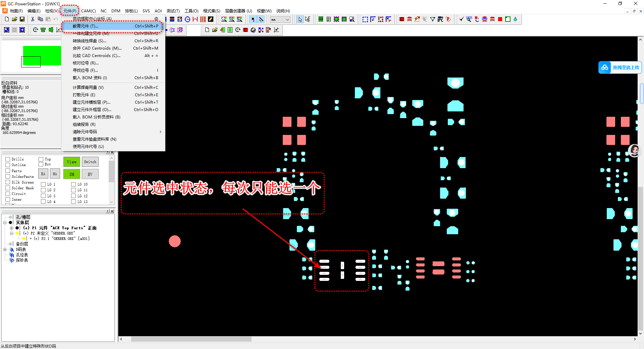This screenshot has width=644, height=349.
Task: Select the dashed blue rectangle tool
Action: 365,19
